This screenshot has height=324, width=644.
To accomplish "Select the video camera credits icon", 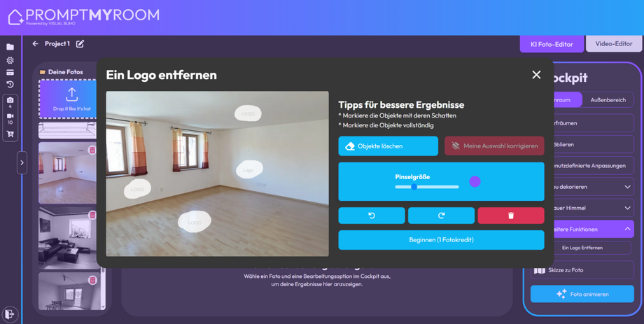I will [x=10, y=116].
